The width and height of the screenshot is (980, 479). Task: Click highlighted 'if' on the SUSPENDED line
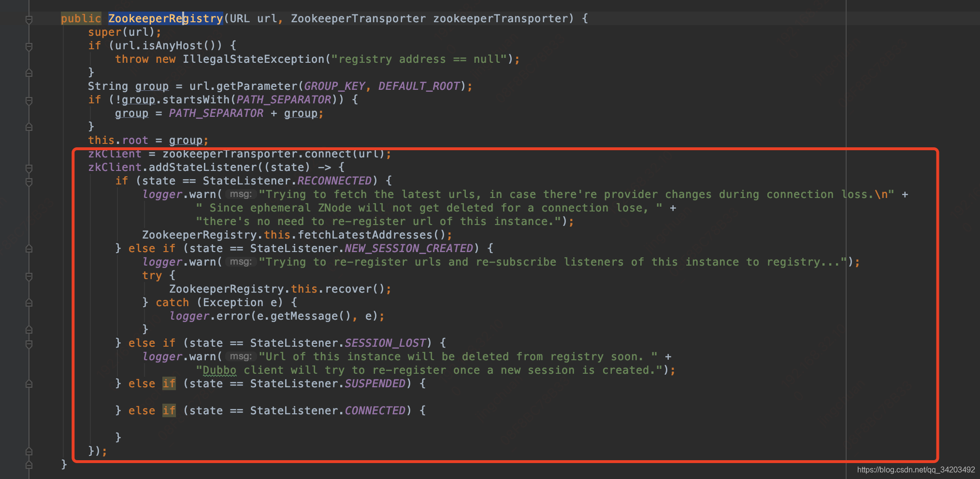[x=169, y=383]
